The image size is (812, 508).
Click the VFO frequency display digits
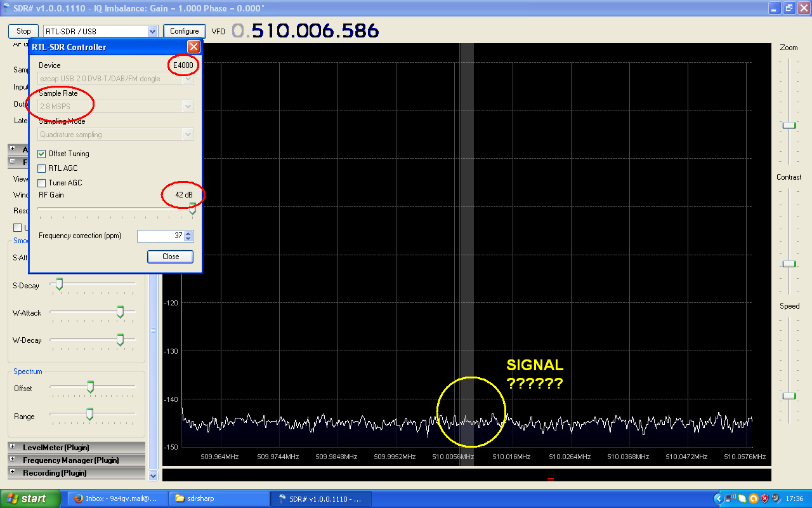[x=305, y=30]
